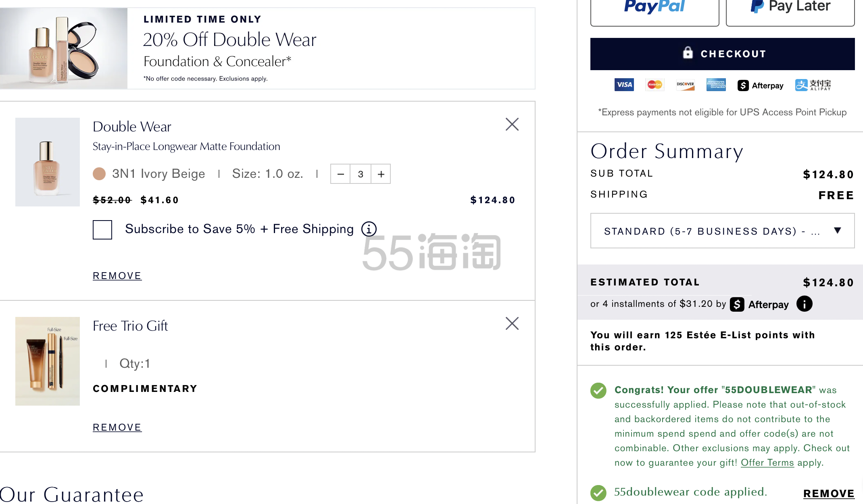Click the Mastercard icon
This screenshot has height=504, width=863.
click(x=655, y=85)
